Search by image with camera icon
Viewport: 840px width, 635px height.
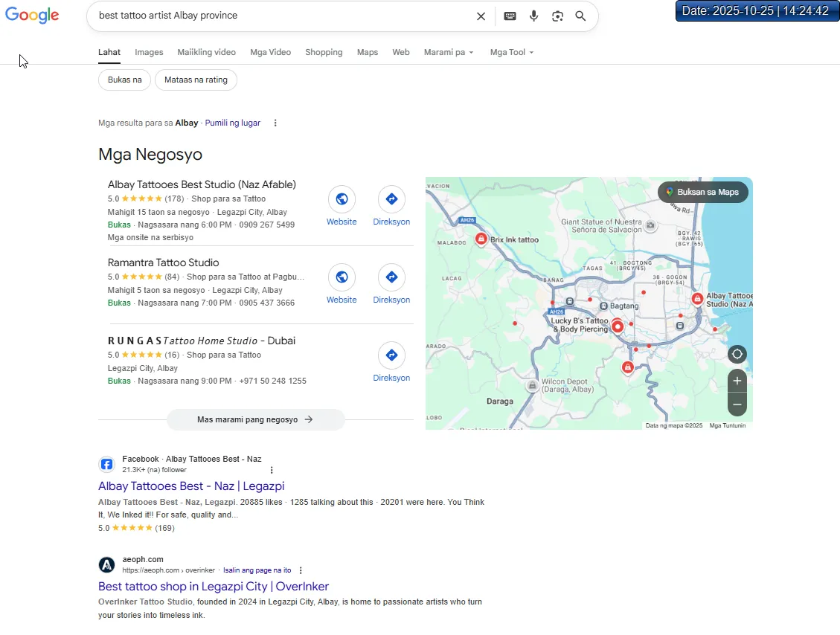(557, 16)
